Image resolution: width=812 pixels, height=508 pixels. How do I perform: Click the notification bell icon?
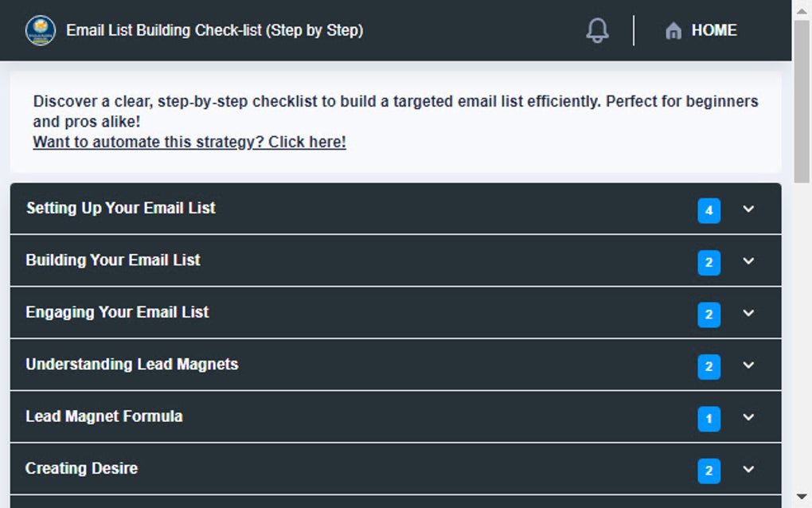(597, 29)
